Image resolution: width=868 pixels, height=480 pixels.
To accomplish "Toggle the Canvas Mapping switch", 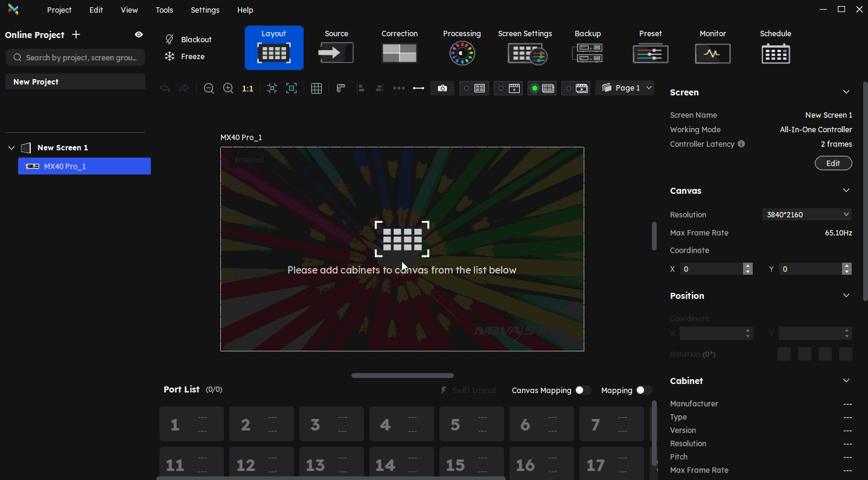I will [x=582, y=390].
